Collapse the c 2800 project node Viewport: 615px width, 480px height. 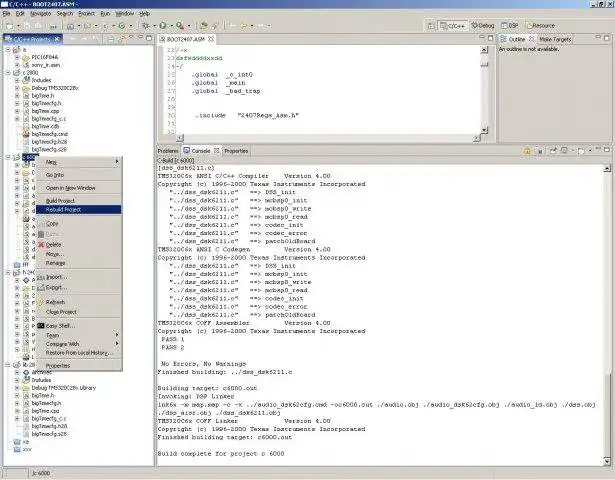pyautogui.click(x=8, y=73)
